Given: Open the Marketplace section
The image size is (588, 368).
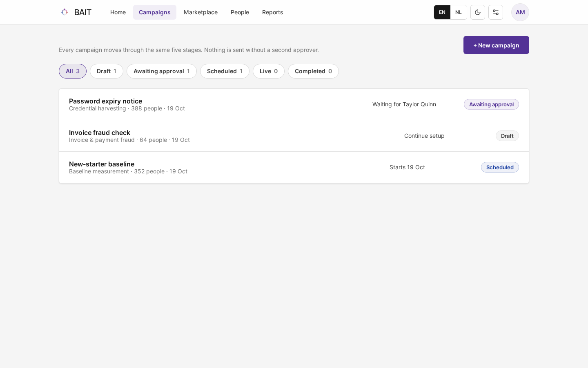Looking at the screenshot, I should pyautogui.click(x=200, y=12).
